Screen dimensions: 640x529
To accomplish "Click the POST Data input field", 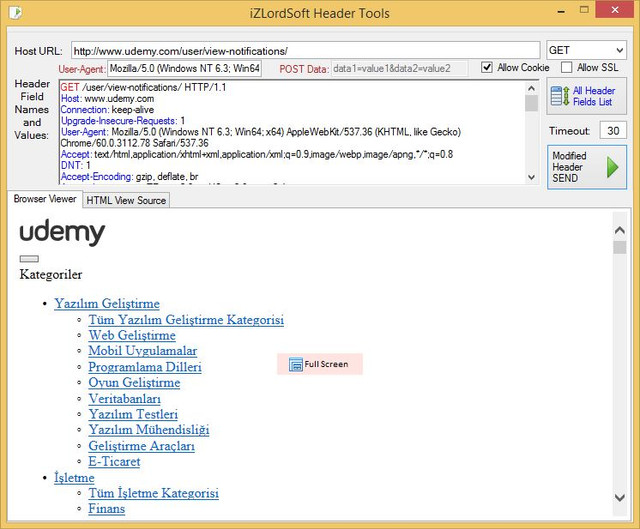I will (399, 69).
